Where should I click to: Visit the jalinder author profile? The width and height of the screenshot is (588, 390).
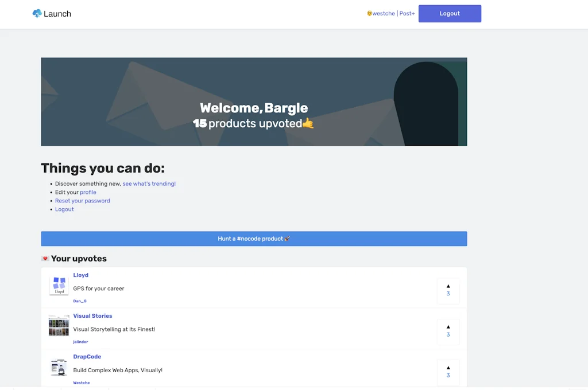(80, 342)
